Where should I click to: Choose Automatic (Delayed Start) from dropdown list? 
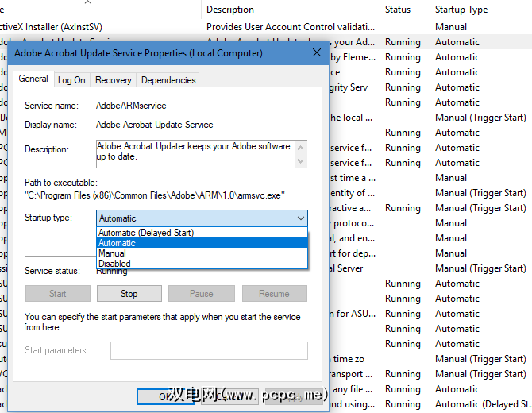coord(202,233)
